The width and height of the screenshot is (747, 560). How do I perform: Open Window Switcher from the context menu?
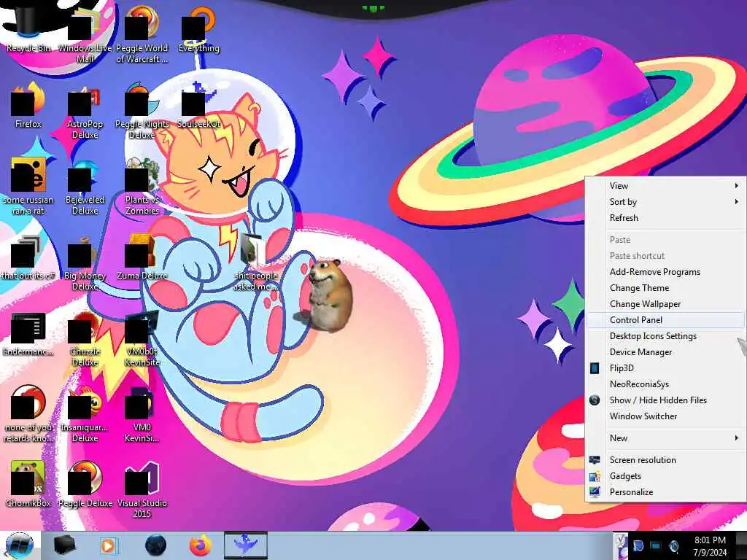click(665, 416)
